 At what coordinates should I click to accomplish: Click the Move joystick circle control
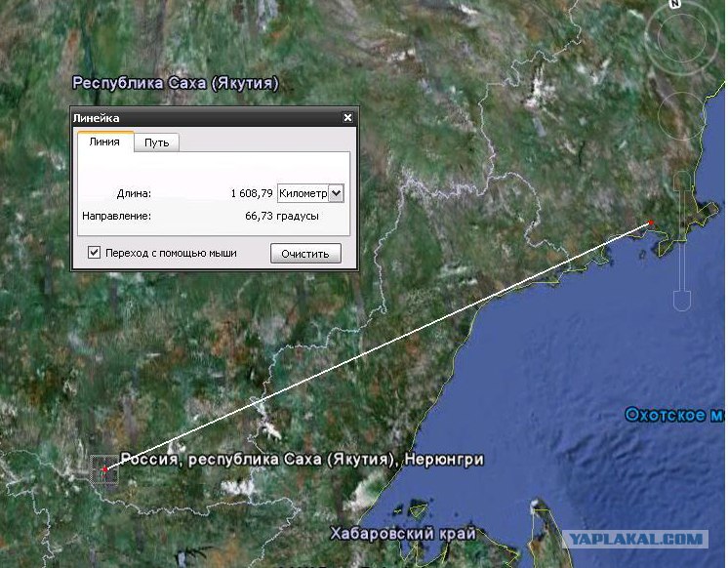click(x=681, y=115)
